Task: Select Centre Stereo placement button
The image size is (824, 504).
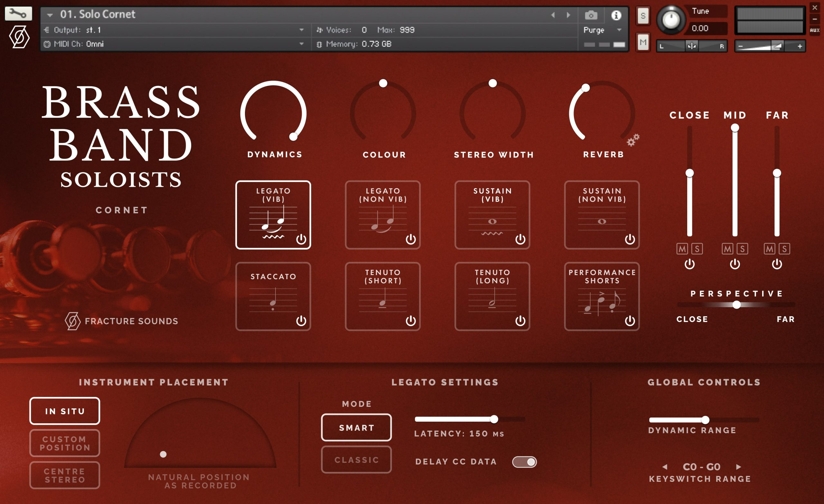Action: point(65,475)
